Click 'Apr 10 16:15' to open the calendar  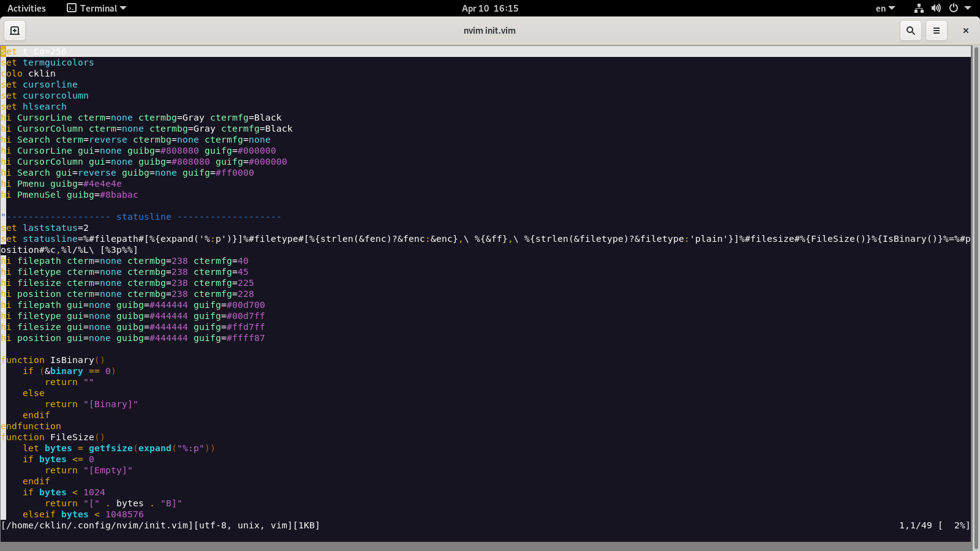[489, 8]
